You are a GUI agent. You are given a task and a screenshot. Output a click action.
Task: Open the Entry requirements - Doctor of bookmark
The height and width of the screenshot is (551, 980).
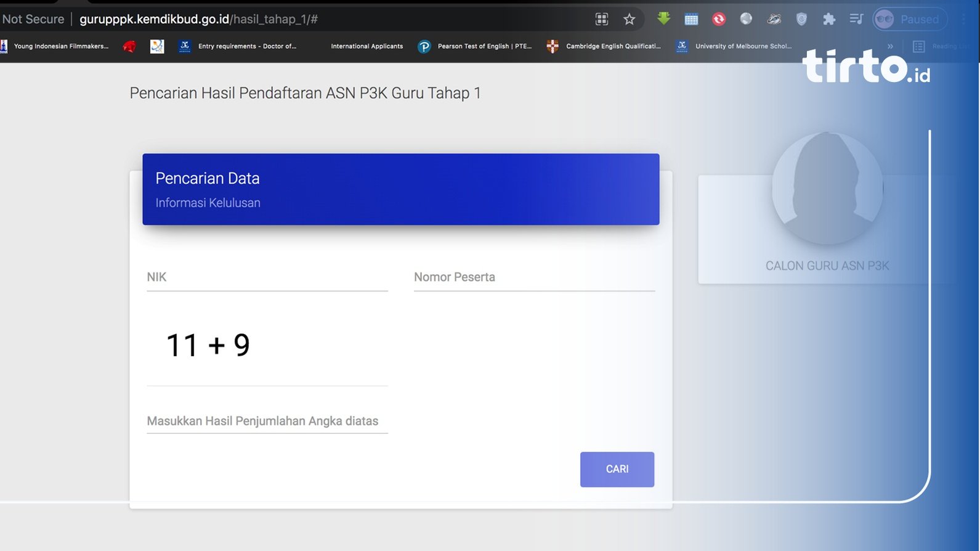point(238,46)
